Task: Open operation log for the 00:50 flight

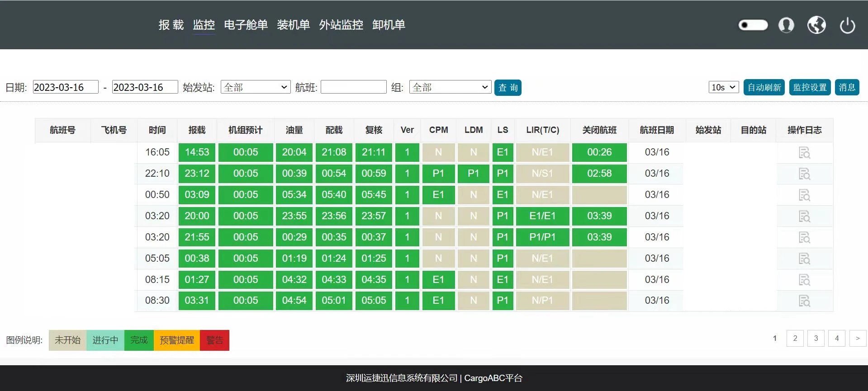Action: tap(804, 195)
